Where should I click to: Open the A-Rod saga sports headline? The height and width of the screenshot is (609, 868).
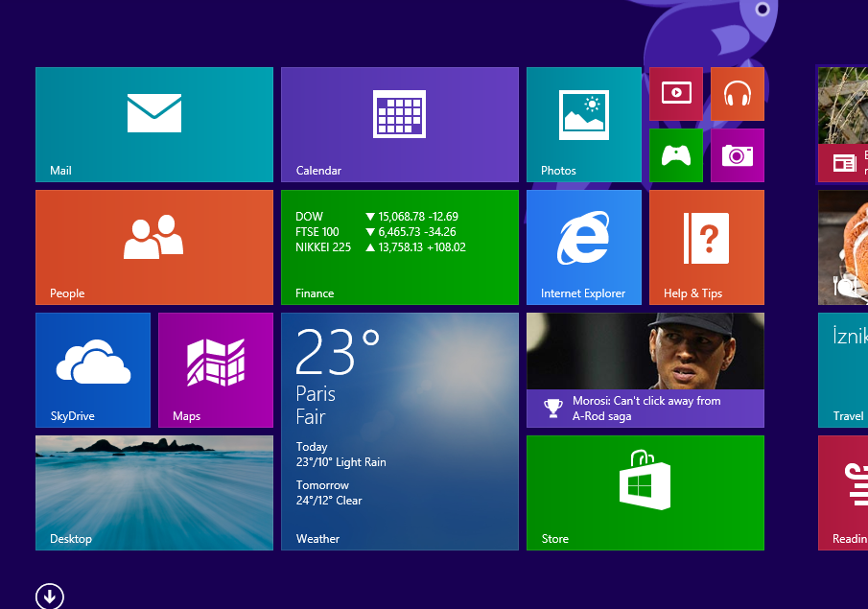coord(645,370)
